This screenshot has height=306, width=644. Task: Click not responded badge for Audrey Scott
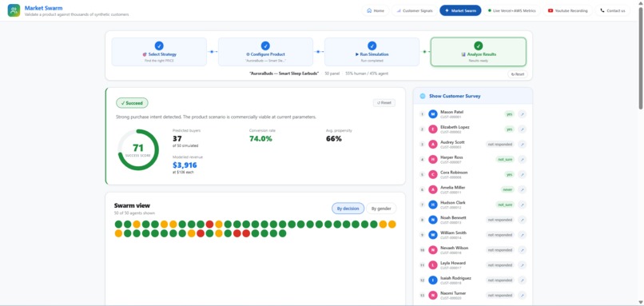[x=500, y=144]
